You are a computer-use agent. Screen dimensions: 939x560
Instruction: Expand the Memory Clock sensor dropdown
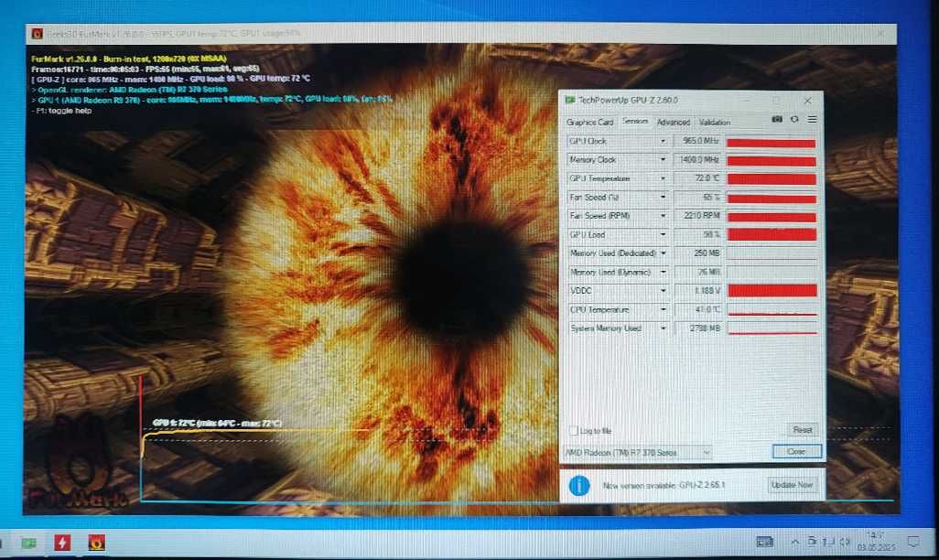pos(663,160)
